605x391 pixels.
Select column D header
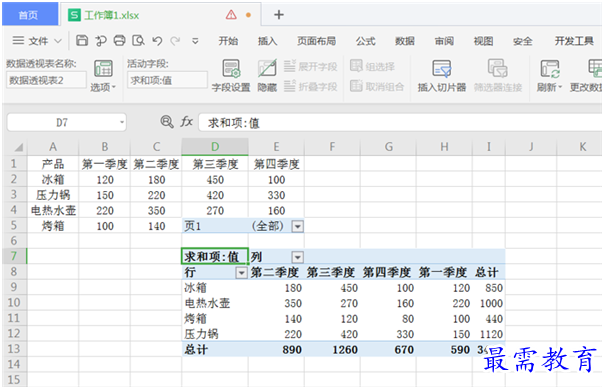pyautogui.click(x=215, y=147)
